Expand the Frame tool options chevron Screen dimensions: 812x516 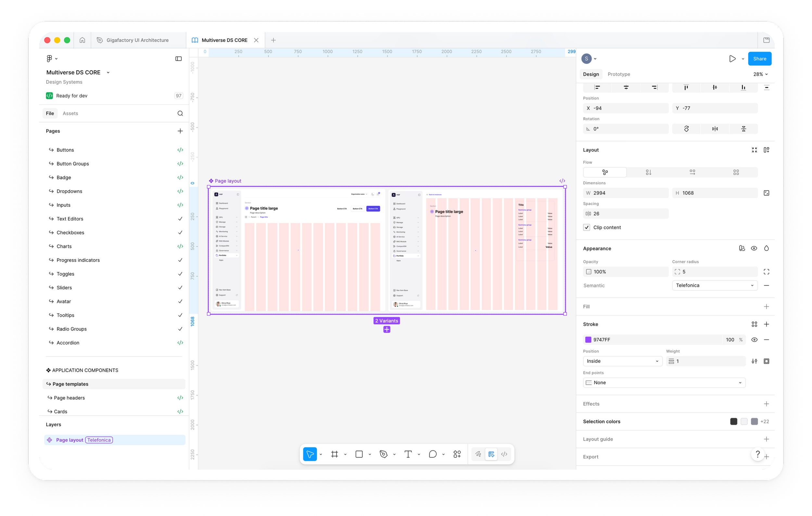tap(345, 454)
